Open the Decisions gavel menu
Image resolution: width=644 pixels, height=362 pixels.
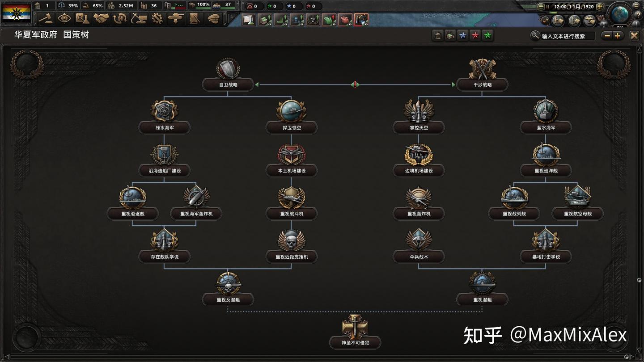pos(46,19)
